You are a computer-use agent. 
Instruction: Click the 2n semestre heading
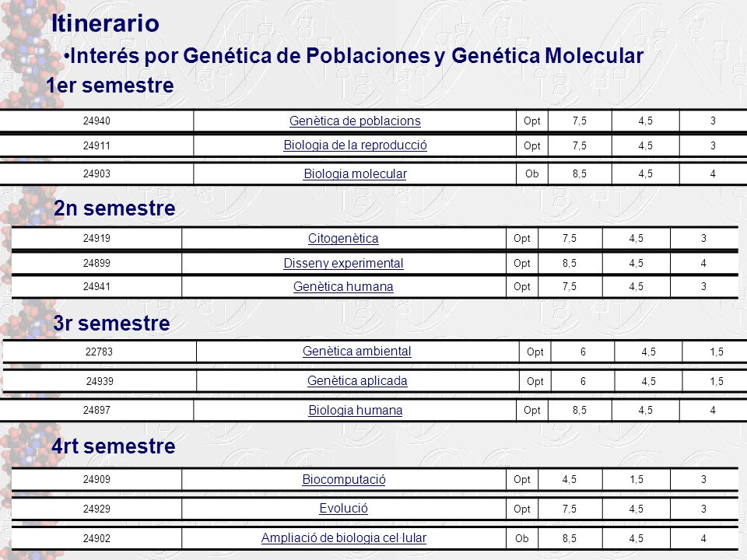coord(114,208)
